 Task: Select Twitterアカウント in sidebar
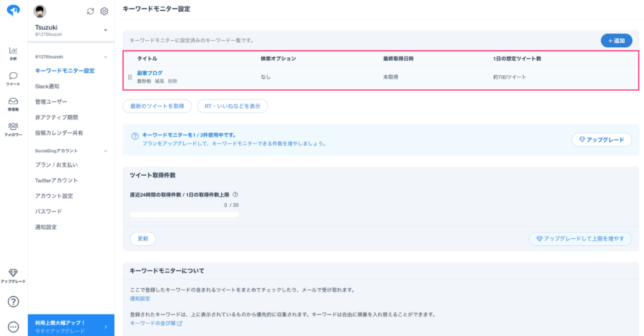point(57,181)
